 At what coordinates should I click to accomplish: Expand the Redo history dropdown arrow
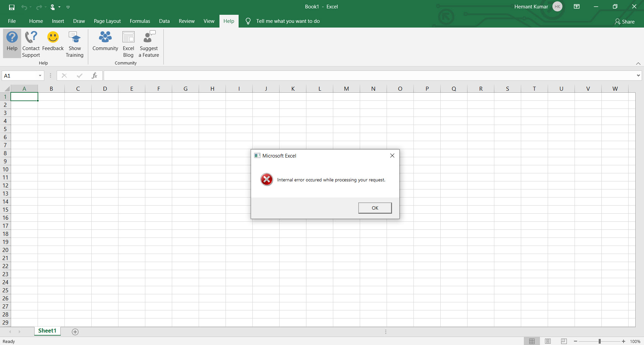(x=45, y=7)
